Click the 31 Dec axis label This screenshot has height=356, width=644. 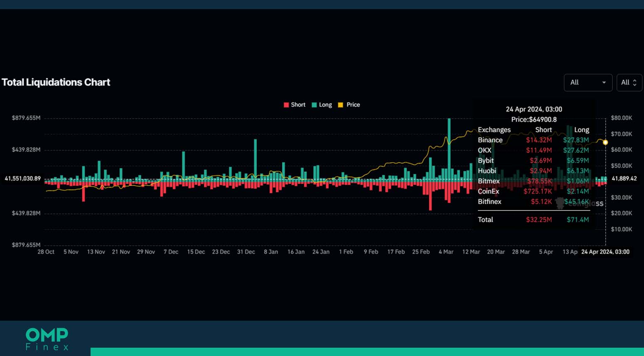point(246,252)
